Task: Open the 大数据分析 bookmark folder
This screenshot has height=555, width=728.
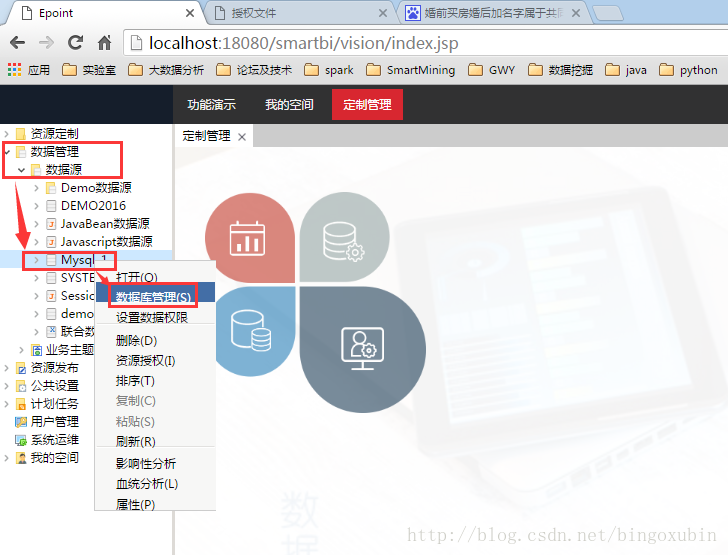Action: tap(166, 70)
